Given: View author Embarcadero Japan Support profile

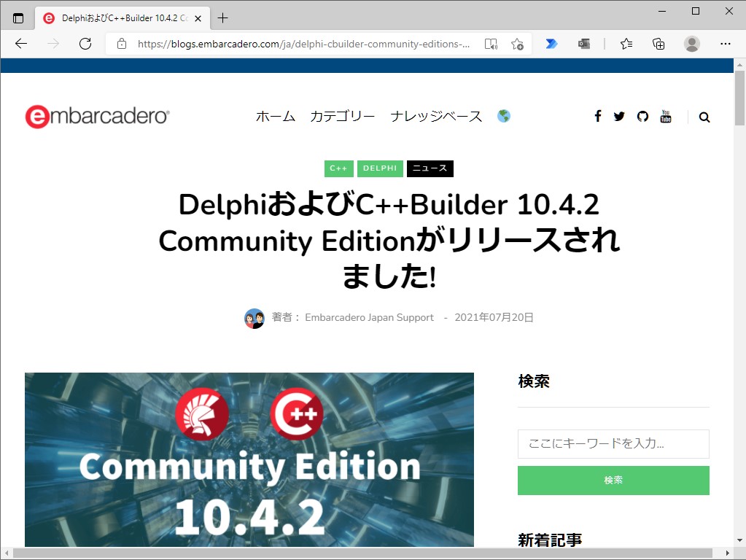Looking at the screenshot, I should point(369,317).
